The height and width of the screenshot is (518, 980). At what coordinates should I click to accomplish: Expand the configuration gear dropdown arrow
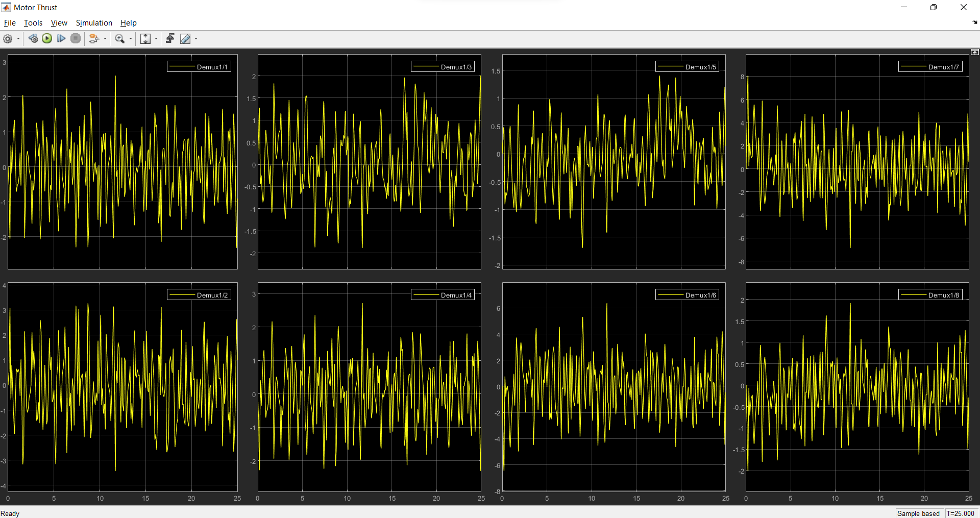tap(18, 39)
